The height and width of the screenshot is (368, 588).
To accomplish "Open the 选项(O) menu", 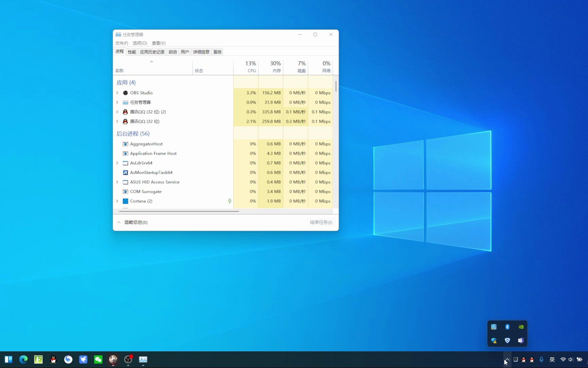I will pyautogui.click(x=140, y=43).
